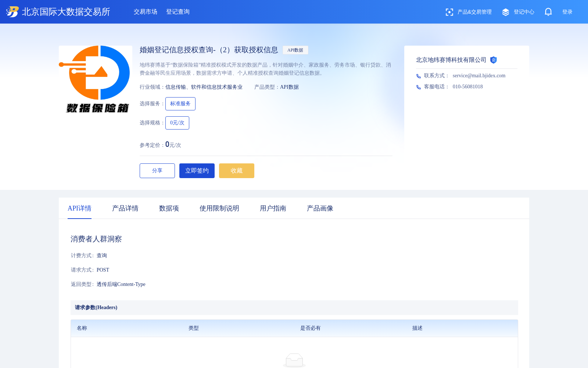Viewport: 588px width, 368px height.
Task: Click the 消费者人群洞察 heading
Action: click(x=96, y=239)
